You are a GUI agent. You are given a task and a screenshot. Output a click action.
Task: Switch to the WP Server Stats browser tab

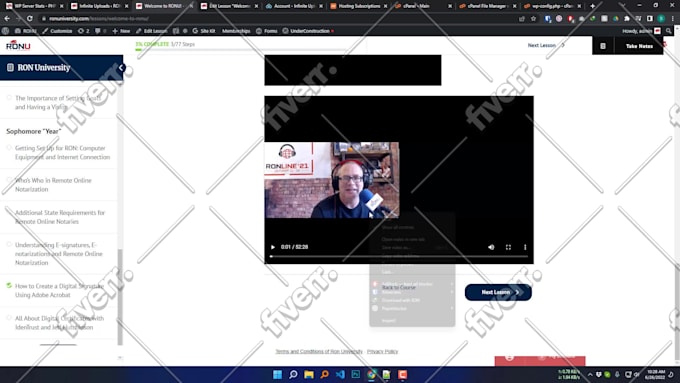click(x=34, y=6)
